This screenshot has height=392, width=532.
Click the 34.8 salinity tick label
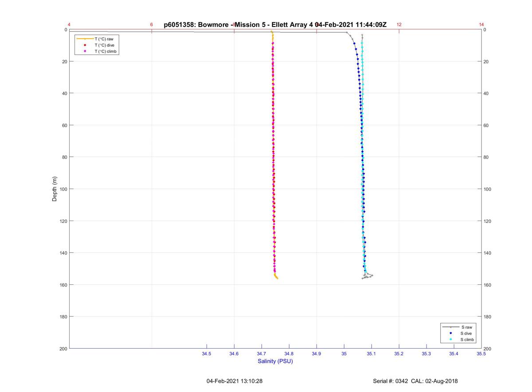pos(289,353)
